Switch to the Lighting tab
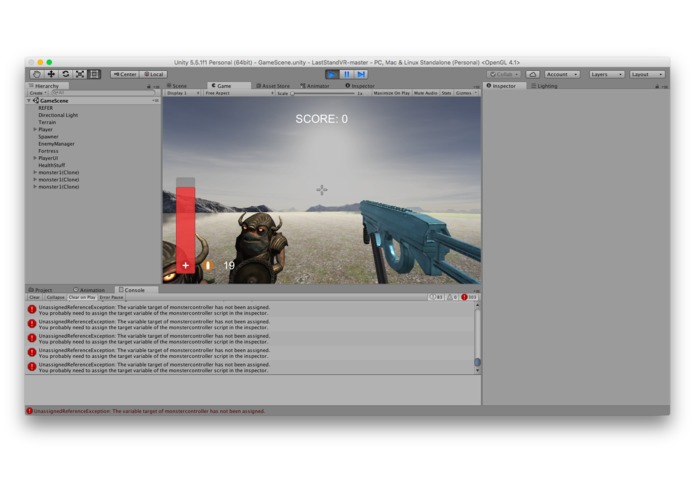Viewport: 695px width, 494px height. 545,86
